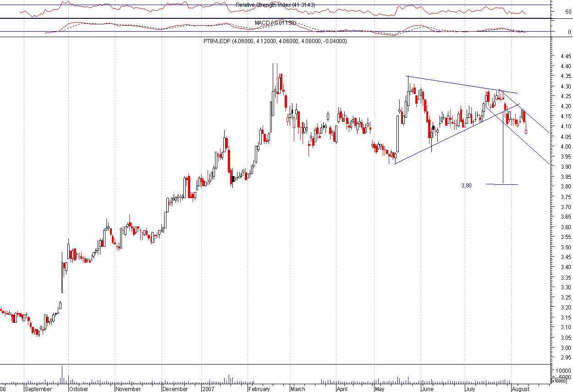Click the 4.35 price axis label
The height and width of the screenshot is (392, 573).
(566, 76)
